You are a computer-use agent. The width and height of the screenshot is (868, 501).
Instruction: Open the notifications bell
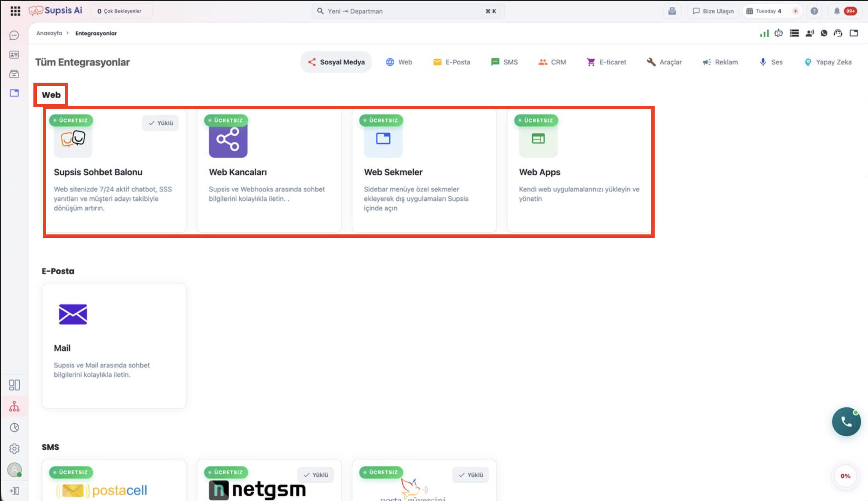(x=837, y=11)
